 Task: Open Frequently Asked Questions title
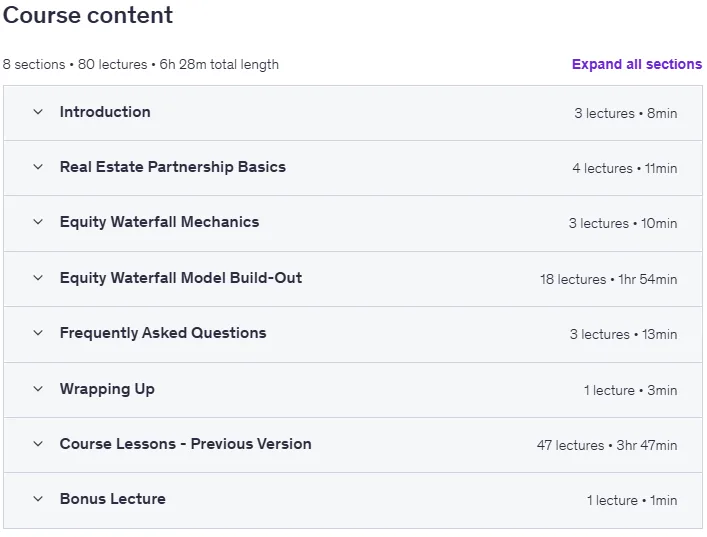163,333
